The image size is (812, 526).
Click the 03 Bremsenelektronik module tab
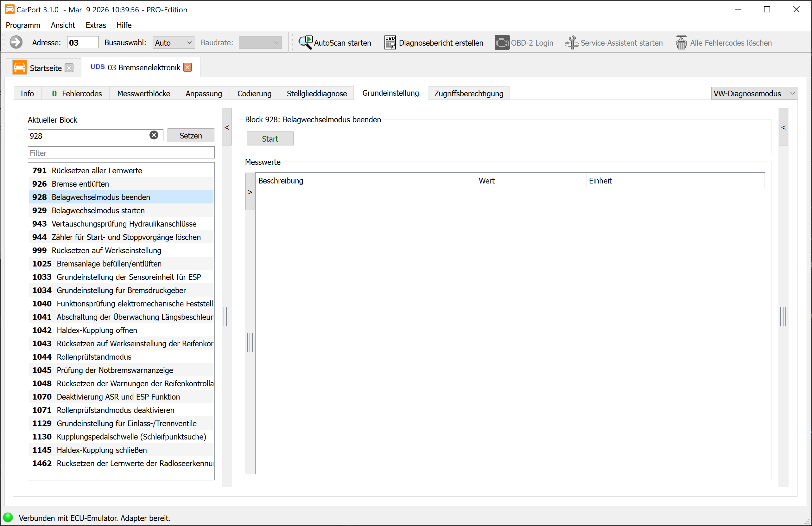(x=141, y=67)
